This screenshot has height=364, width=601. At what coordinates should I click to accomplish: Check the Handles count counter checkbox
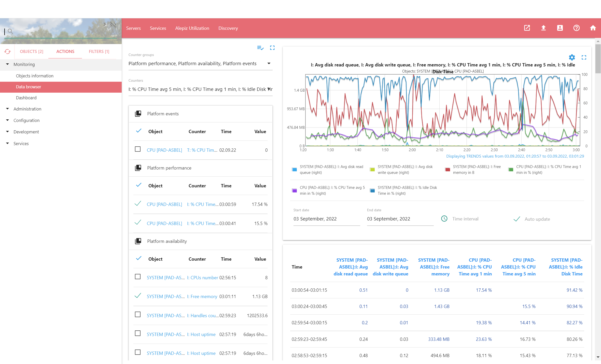pyautogui.click(x=138, y=315)
